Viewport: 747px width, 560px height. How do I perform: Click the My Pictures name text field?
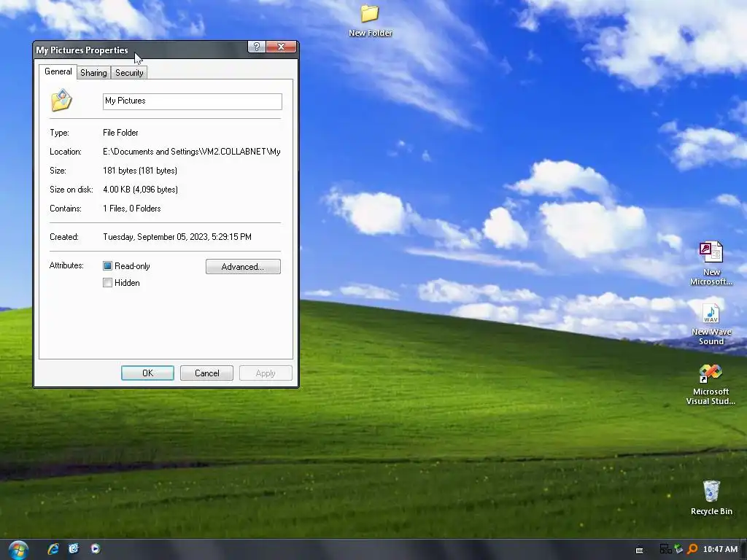[193, 101]
